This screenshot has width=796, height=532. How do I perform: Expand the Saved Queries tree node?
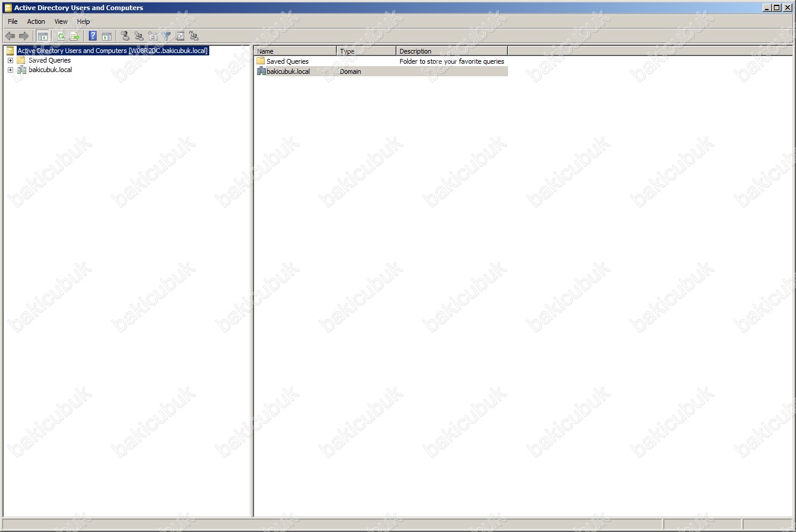[x=10, y=60]
